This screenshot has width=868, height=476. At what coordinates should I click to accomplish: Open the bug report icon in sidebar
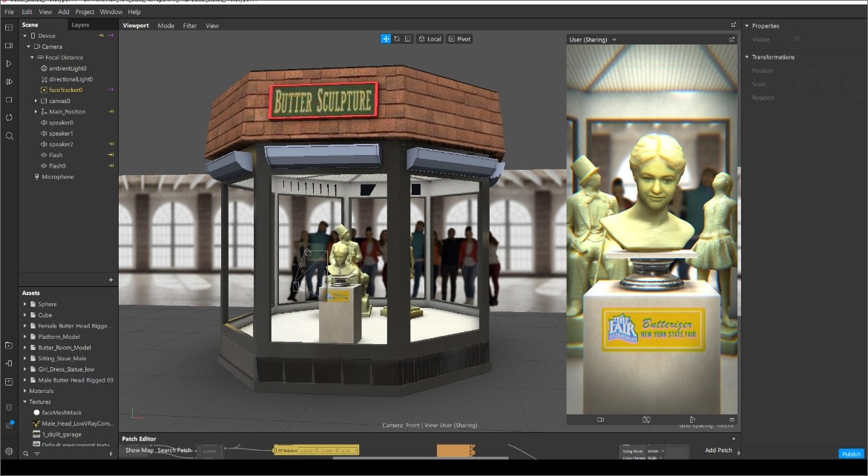(x=9, y=407)
